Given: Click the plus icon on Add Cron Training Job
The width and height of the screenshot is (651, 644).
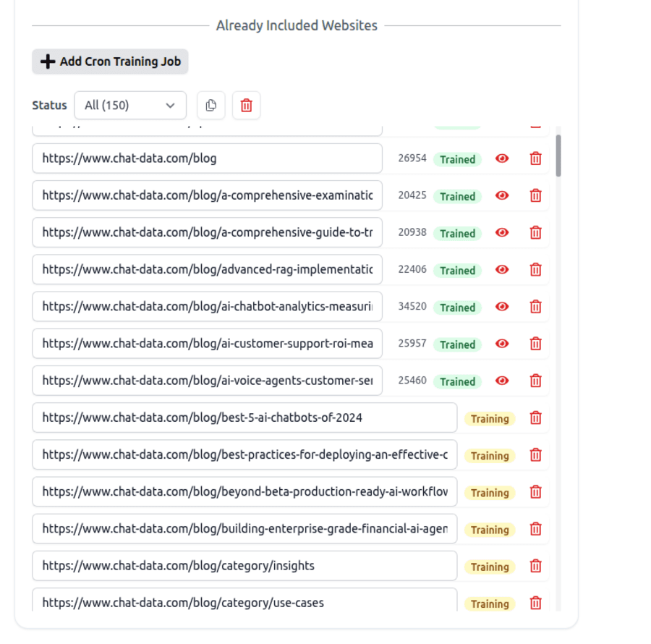Looking at the screenshot, I should [48, 62].
